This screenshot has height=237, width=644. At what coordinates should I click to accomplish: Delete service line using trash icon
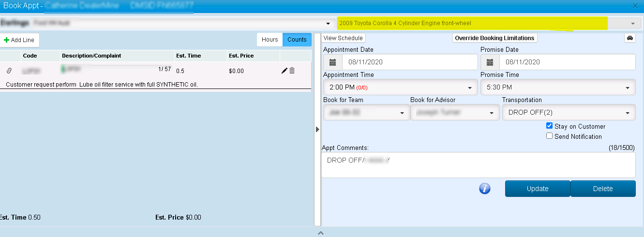292,71
